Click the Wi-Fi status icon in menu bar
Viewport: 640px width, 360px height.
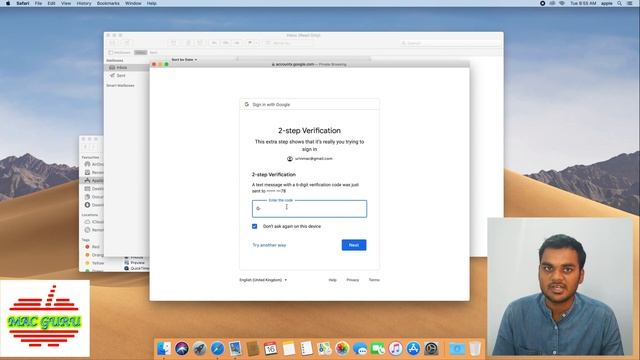pos(562,3)
